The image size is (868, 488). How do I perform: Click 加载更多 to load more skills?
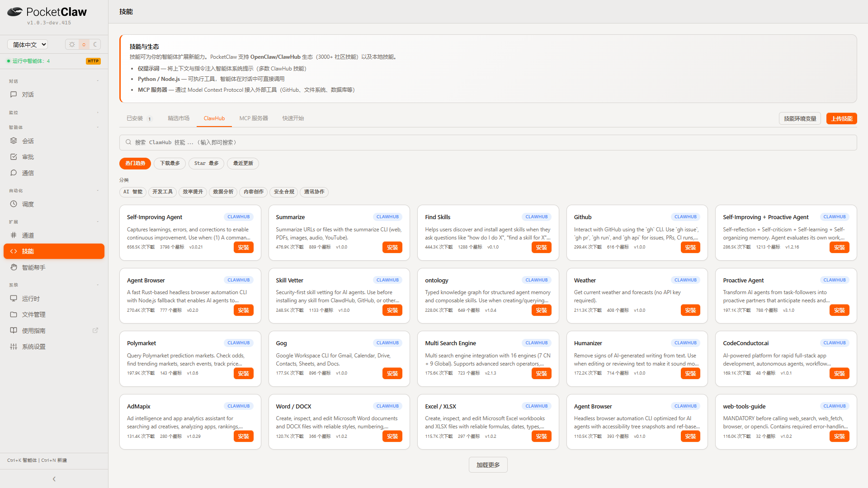(x=488, y=465)
